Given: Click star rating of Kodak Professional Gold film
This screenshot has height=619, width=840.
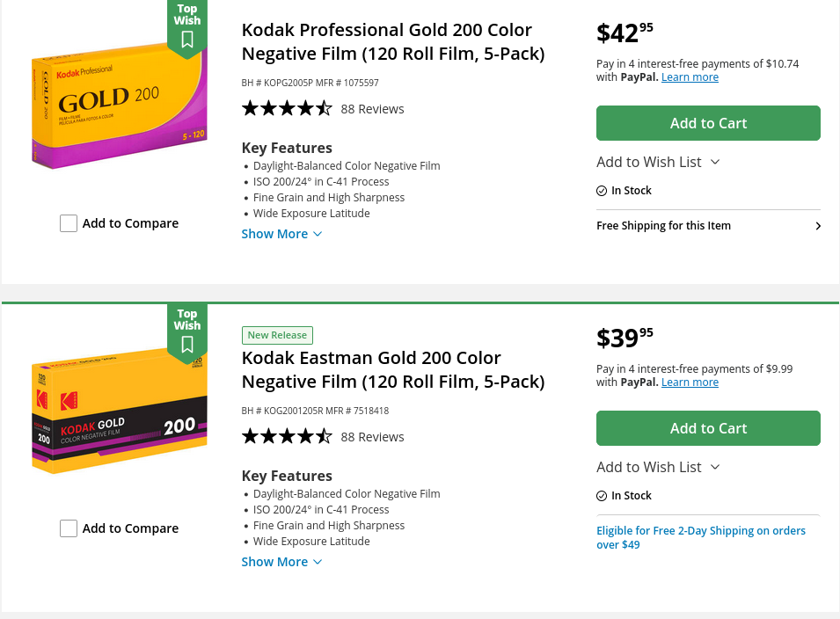Looking at the screenshot, I should (287, 109).
